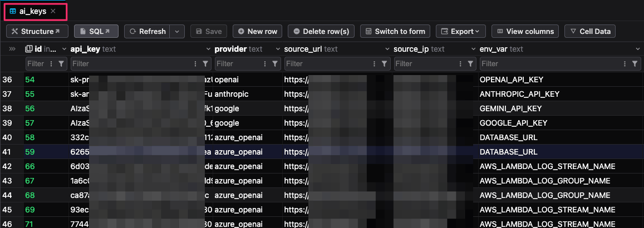Open the env_var column header dropdown

[x=637, y=49]
